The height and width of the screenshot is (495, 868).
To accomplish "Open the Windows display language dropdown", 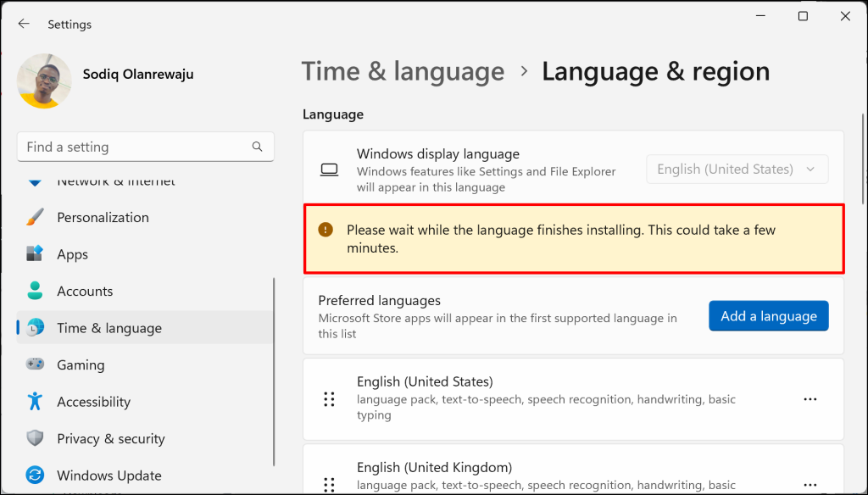I will pyautogui.click(x=737, y=170).
